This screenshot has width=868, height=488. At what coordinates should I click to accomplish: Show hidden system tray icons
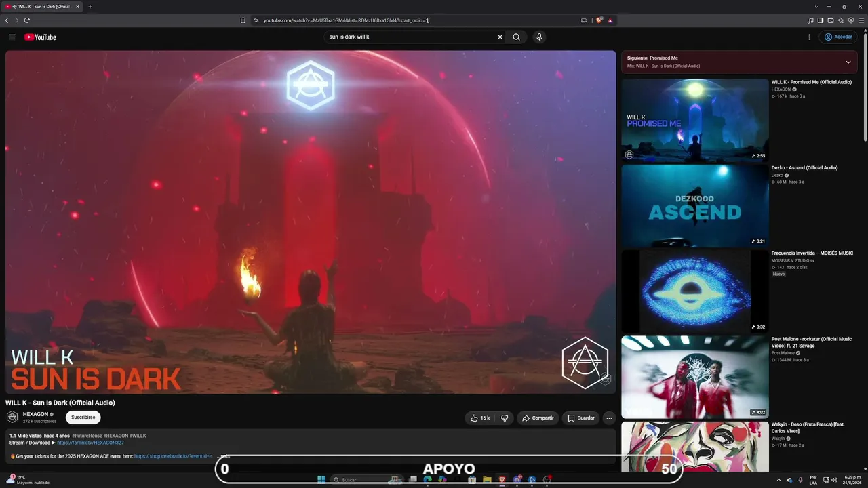click(778, 480)
